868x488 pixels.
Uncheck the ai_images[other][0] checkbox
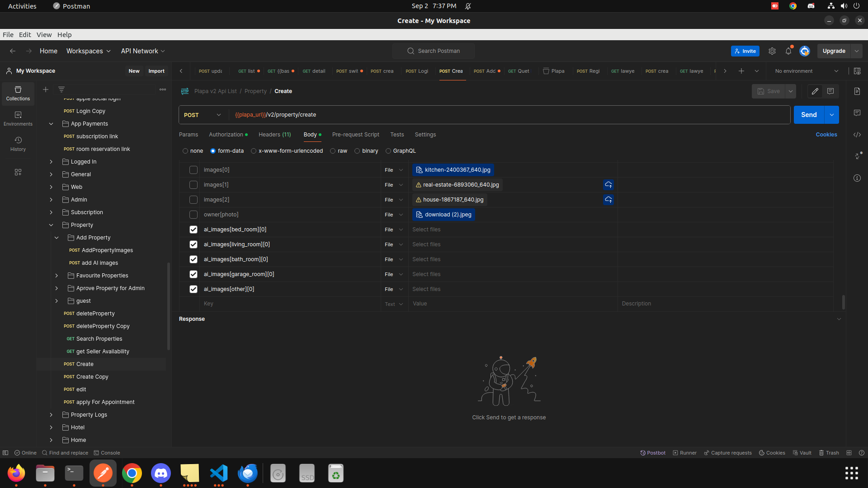193,289
